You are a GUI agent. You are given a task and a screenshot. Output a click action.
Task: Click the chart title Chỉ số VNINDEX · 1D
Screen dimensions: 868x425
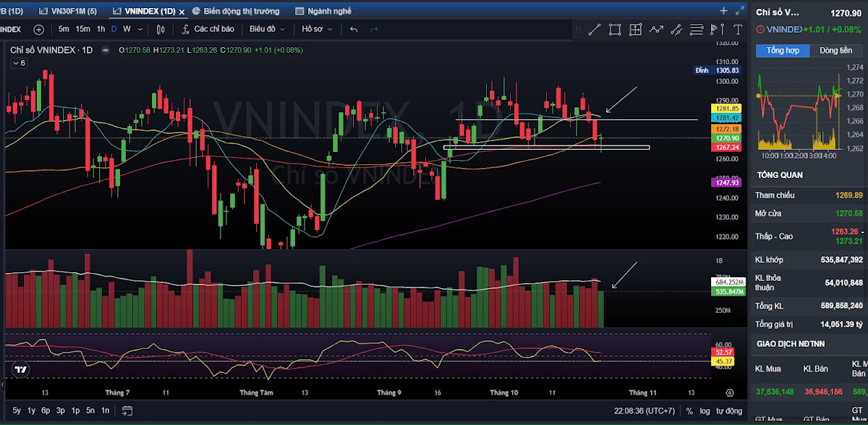tap(51, 50)
